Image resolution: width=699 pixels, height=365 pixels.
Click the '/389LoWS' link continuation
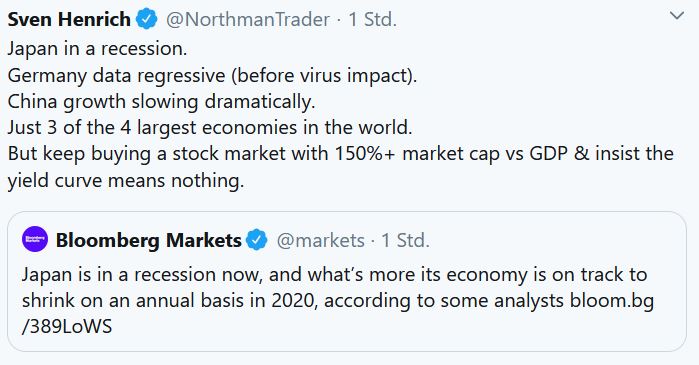67,327
